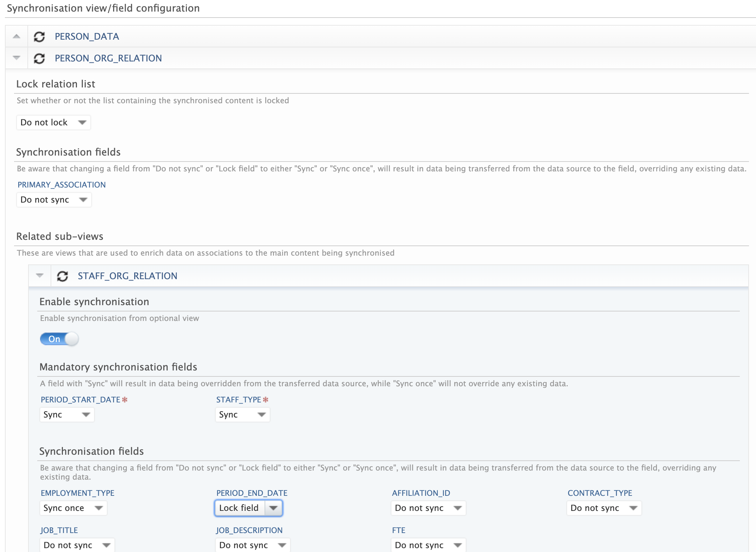This screenshot has height=552, width=756.
Task: Click the PERSON_DATA view title
Action: coord(87,37)
